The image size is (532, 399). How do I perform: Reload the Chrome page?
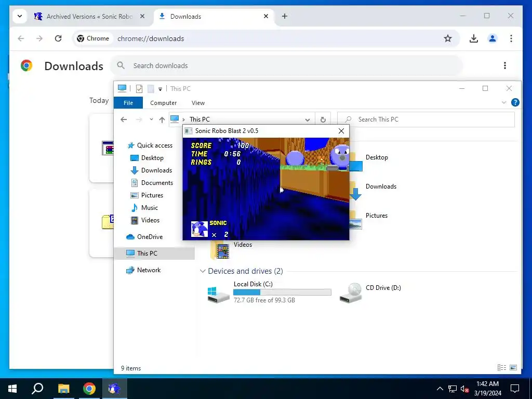58,38
